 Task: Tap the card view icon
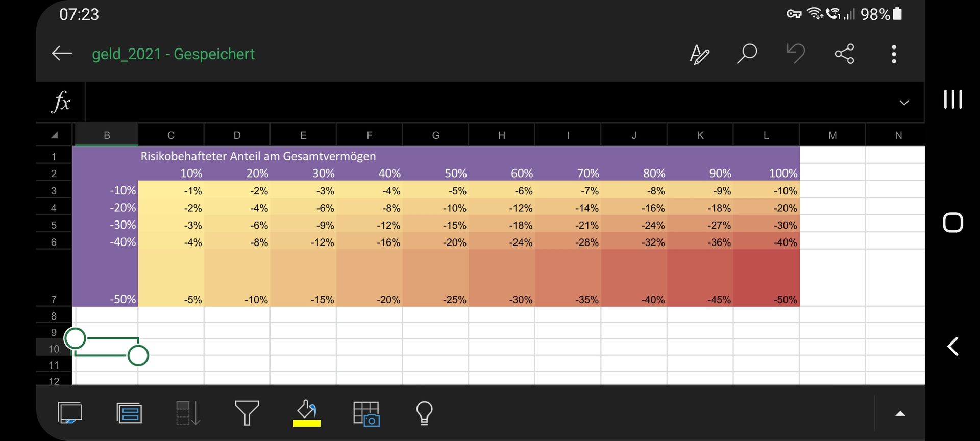pyautogui.click(x=129, y=413)
